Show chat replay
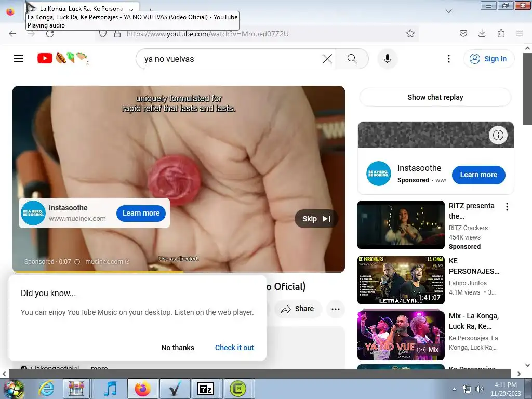The height and width of the screenshot is (399, 532). (435, 97)
